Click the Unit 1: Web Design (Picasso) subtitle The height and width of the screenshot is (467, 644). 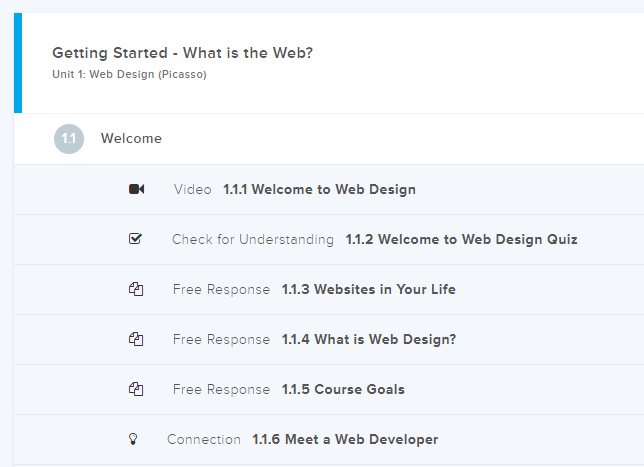pyautogui.click(x=129, y=74)
